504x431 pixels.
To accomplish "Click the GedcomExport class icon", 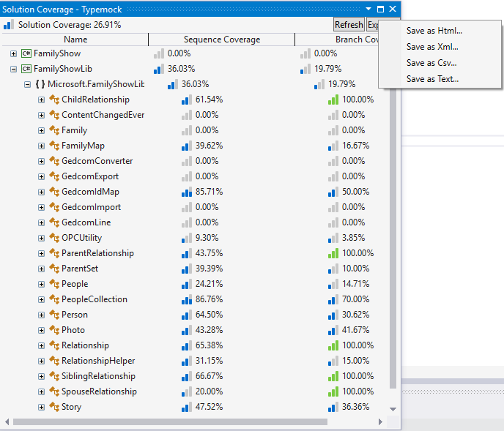I will point(54,176).
